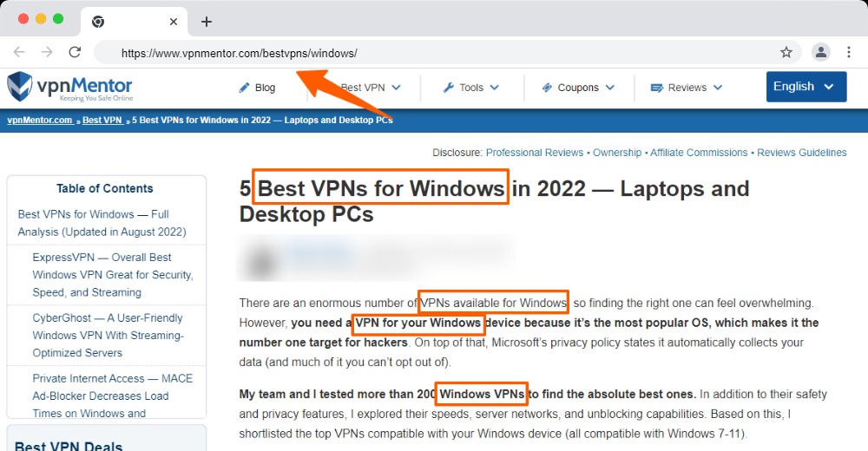Viewport: 868px width, 451px height.
Task: Open Affiliate Commissions disclosure link
Action: (699, 153)
